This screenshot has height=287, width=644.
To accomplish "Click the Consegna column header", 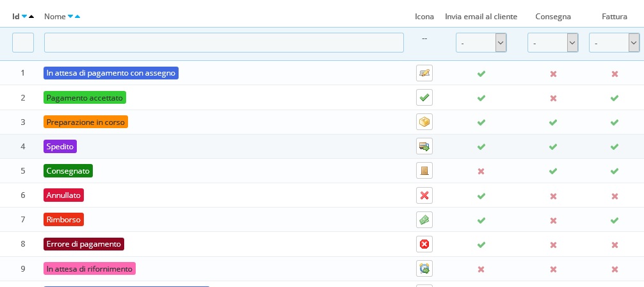I will tap(553, 17).
